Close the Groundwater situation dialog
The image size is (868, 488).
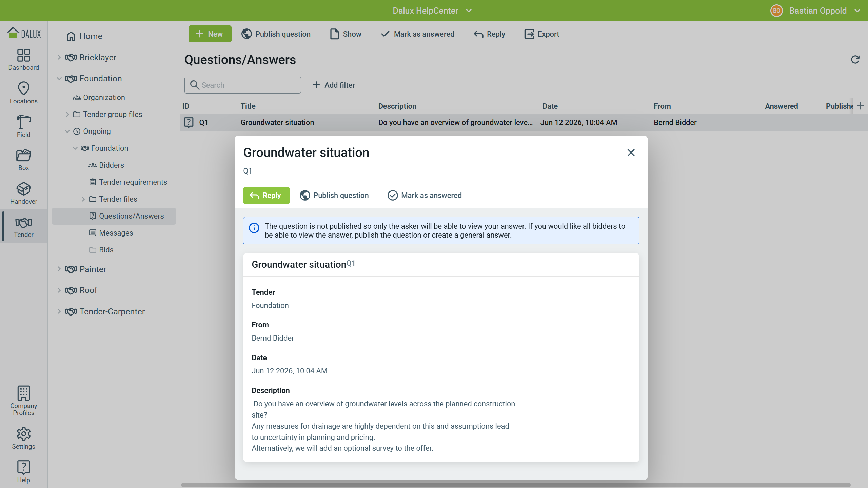(x=631, y=152)
